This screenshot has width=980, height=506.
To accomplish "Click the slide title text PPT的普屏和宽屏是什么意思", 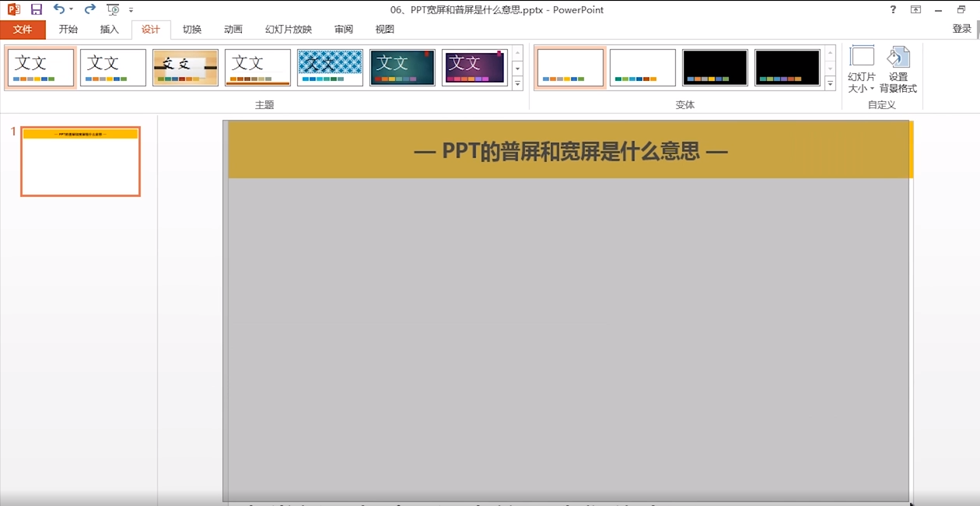I will coord(571,150).
